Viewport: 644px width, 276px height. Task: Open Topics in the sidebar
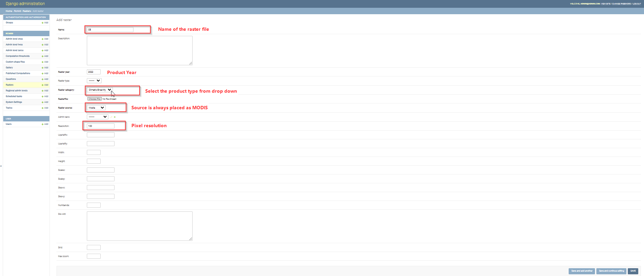(9, 108)
